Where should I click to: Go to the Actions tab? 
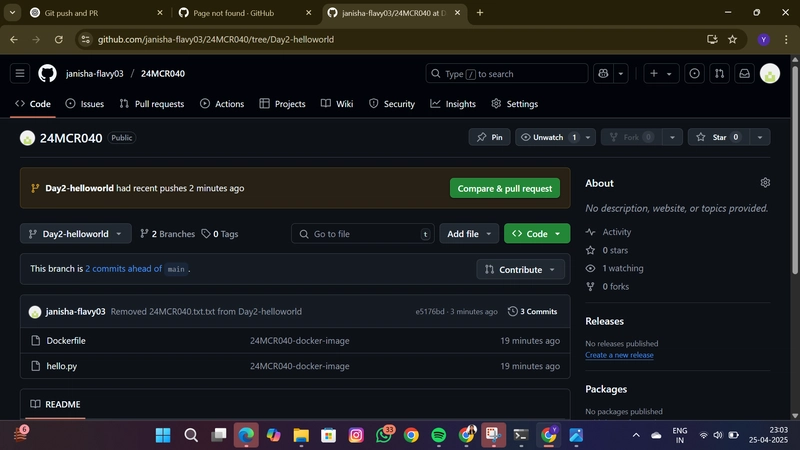point(222,104)
